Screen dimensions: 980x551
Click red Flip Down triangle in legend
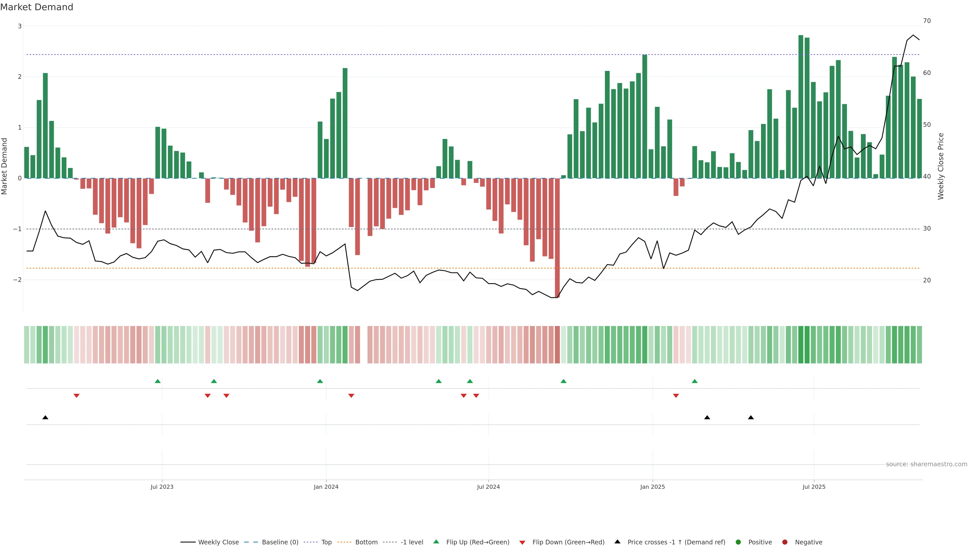point(522,543)
